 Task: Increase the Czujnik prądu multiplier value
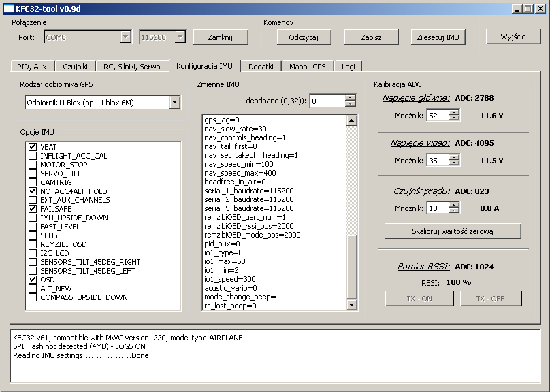(x=454, y=205)
